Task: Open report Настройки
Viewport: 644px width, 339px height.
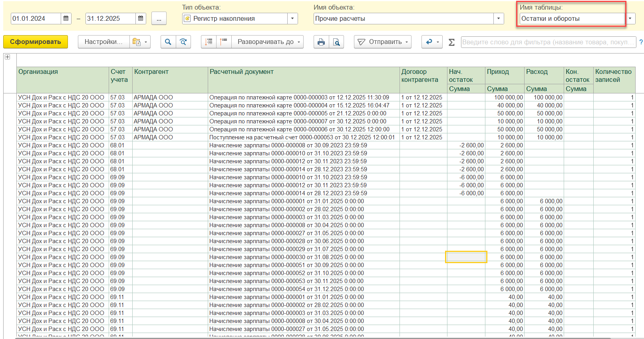Action: coord(103,42)
